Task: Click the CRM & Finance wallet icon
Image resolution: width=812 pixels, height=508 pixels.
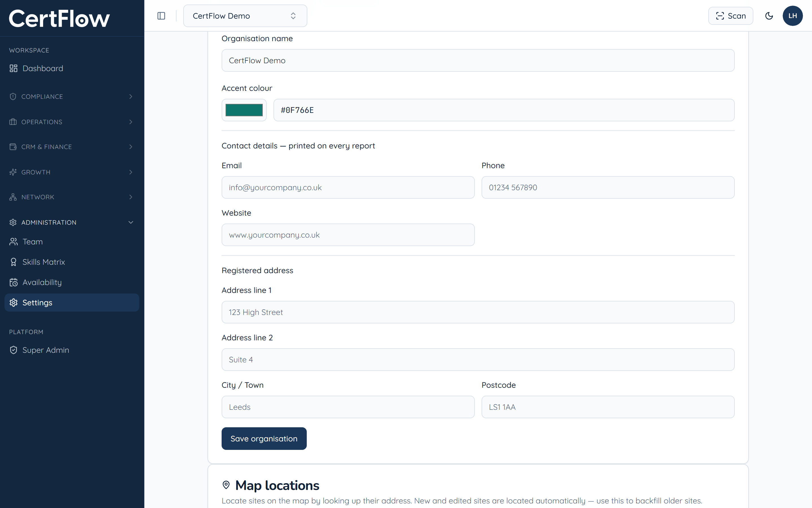Action: coord(13,147)
